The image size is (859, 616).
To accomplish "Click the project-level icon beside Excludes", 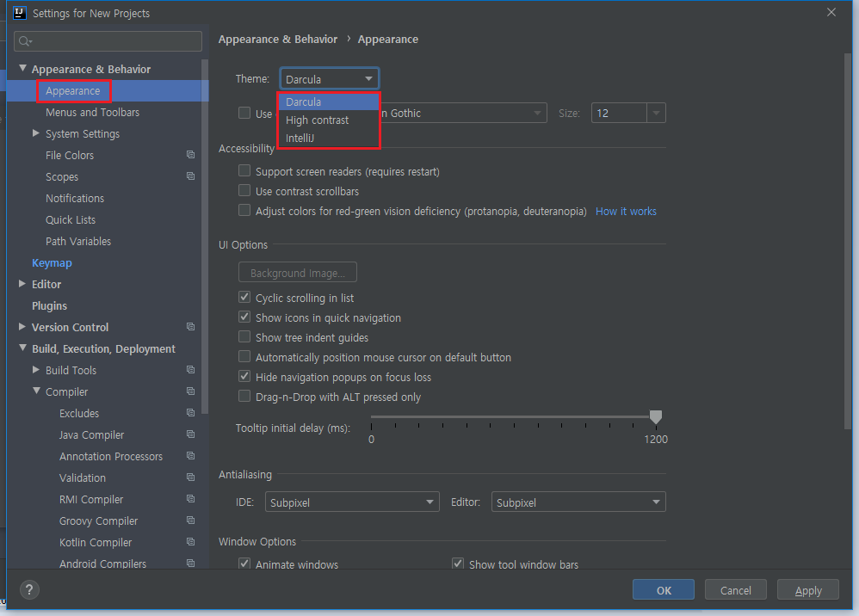I will coord(190,413).
